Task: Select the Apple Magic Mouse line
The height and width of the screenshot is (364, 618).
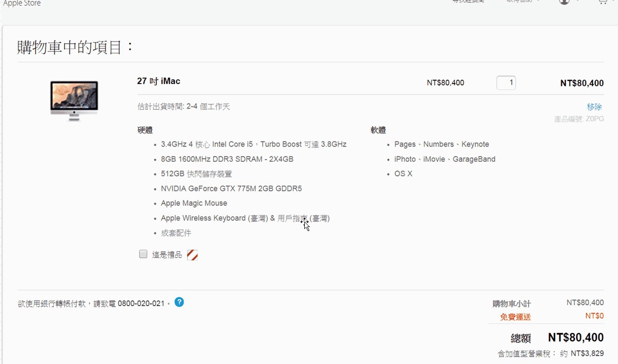Action: pyautogui.click(x=194, y=203)
